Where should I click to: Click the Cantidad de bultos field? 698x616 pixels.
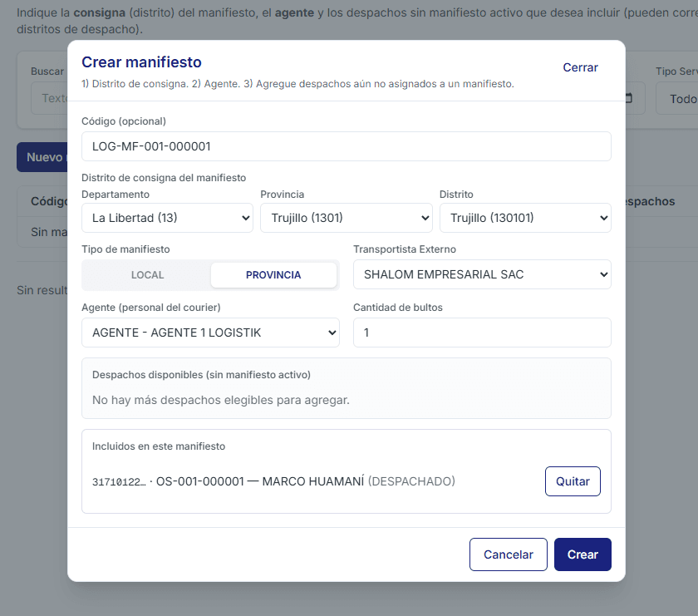click(x=481, y=333)
